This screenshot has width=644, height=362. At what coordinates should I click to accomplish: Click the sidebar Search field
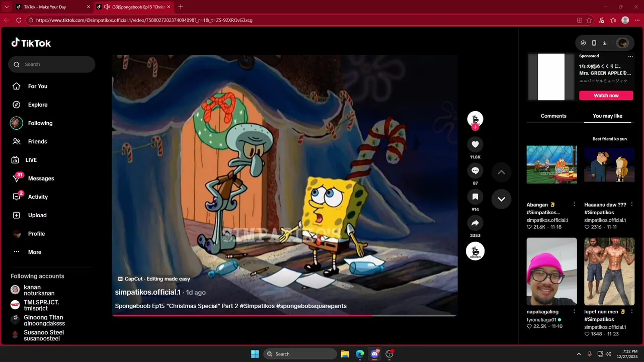tap(51, 64)
